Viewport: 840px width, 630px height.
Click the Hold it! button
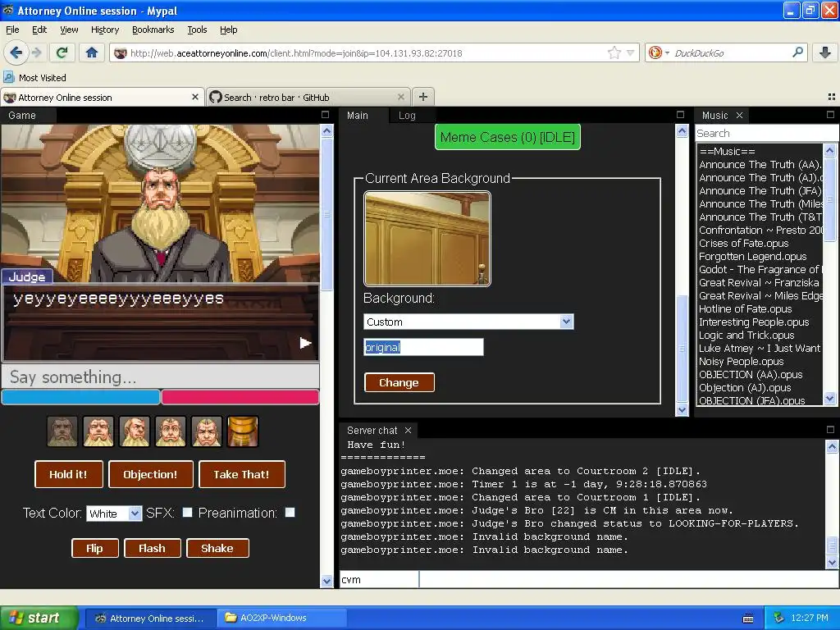point(69,474)
